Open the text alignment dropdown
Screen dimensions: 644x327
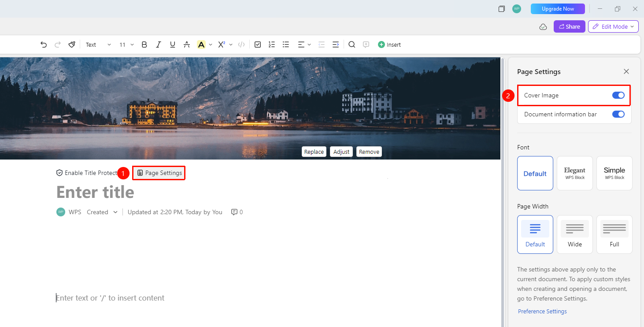pyautogui.click(x=304, y=45)
